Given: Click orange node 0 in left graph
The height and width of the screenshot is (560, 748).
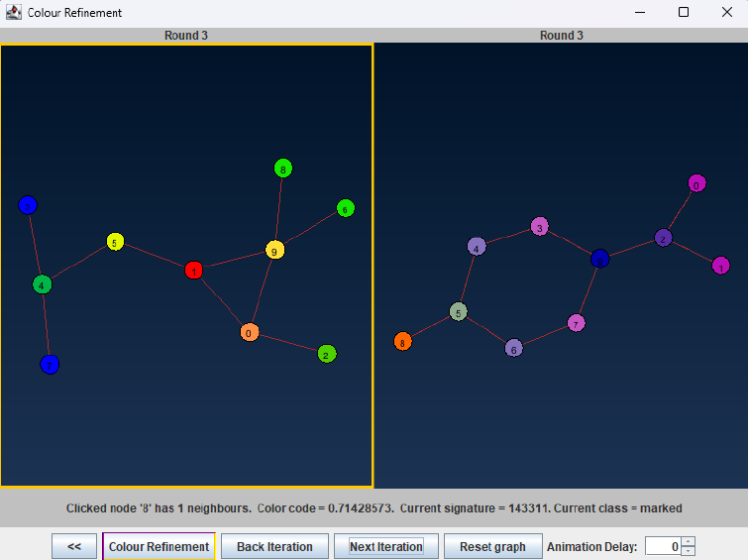Looking at the screenshot, I should click(249, 332).
